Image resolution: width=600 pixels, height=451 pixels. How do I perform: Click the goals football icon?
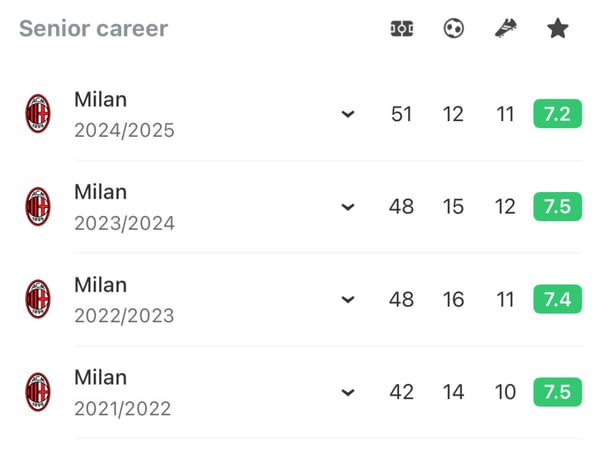pos(454,29)
